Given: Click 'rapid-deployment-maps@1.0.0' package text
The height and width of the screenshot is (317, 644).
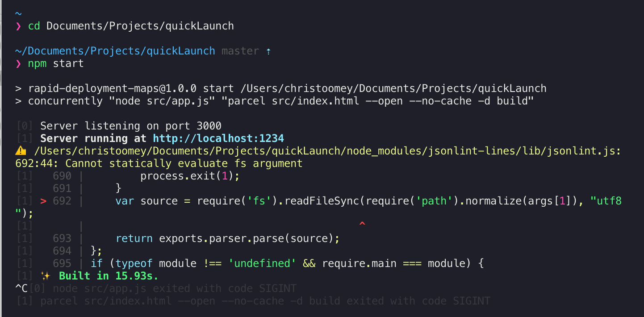Looking at the screenshot, I should click(x=112, y=88).
